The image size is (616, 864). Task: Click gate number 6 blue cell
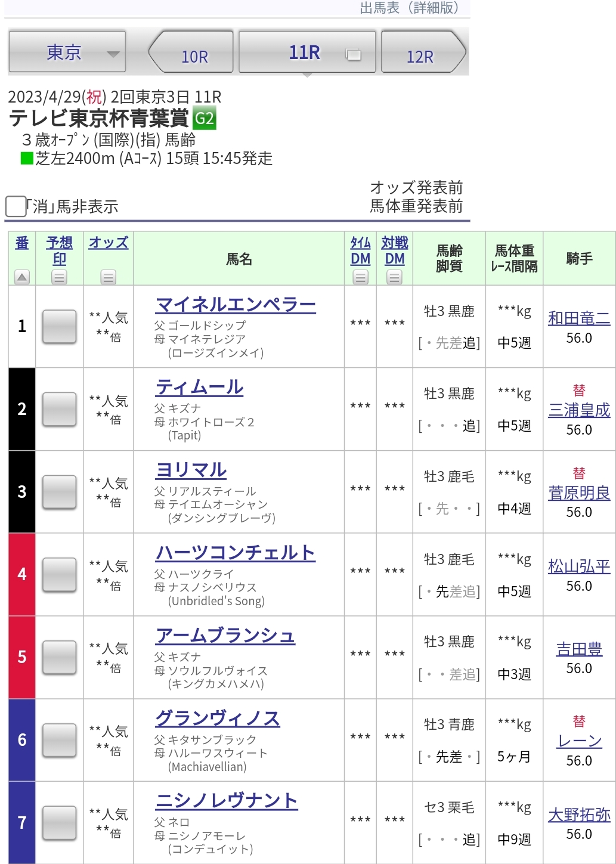click(x=22, y=740)
